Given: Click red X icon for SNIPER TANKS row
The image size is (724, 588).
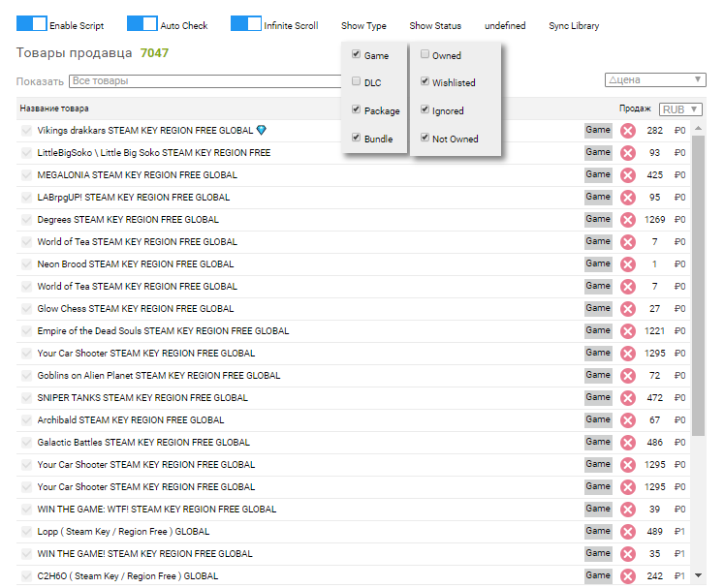Looking at the screenshot, I should 627,398.
